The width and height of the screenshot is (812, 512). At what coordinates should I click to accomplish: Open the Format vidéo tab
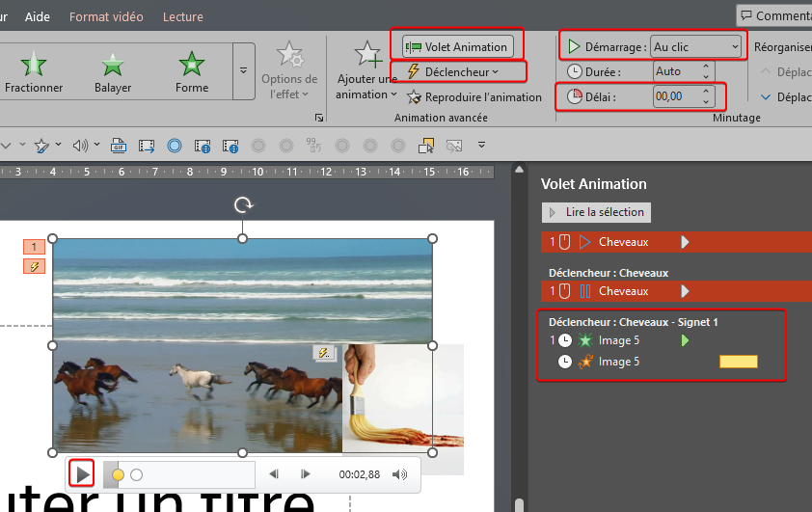click(106, 16)
